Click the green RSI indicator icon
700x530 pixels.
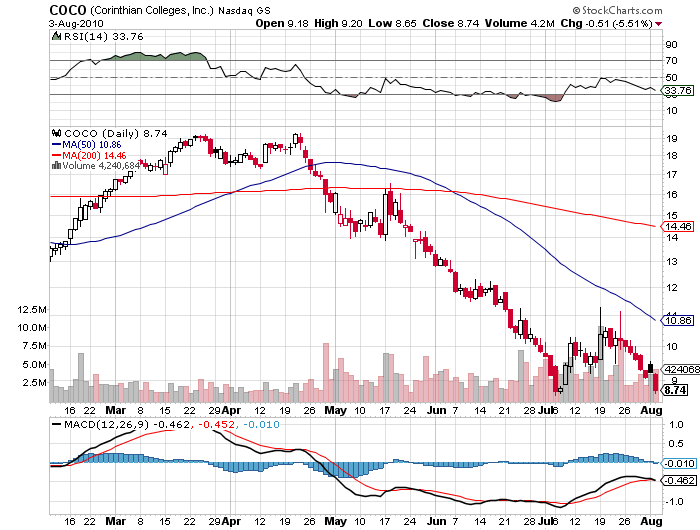click(x=56, y=36)
